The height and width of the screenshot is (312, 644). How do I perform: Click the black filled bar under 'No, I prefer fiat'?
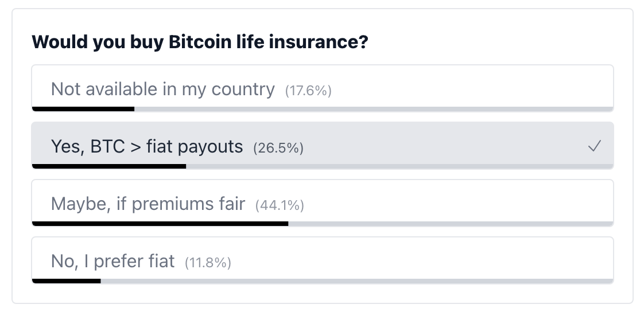click(66, 281)
